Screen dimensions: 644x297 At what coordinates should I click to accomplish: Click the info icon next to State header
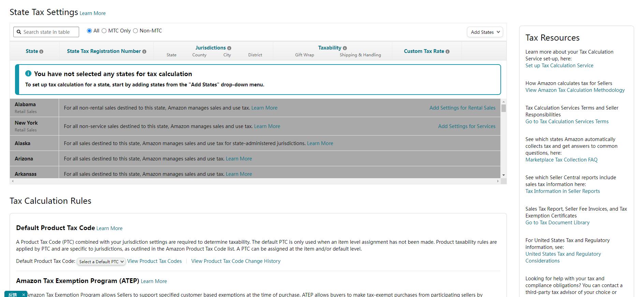pos(41,52)
